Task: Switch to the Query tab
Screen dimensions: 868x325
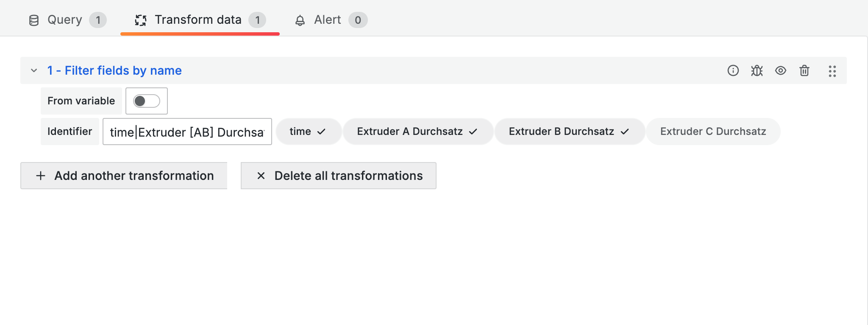Action: pyautogui.click(x=65, y=20)
